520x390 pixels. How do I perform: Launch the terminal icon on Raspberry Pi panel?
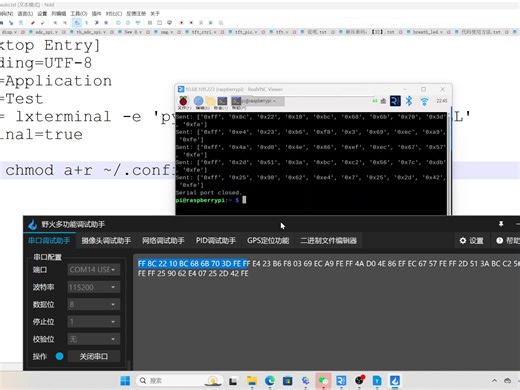pyautogui.click(x=222, y=101)
